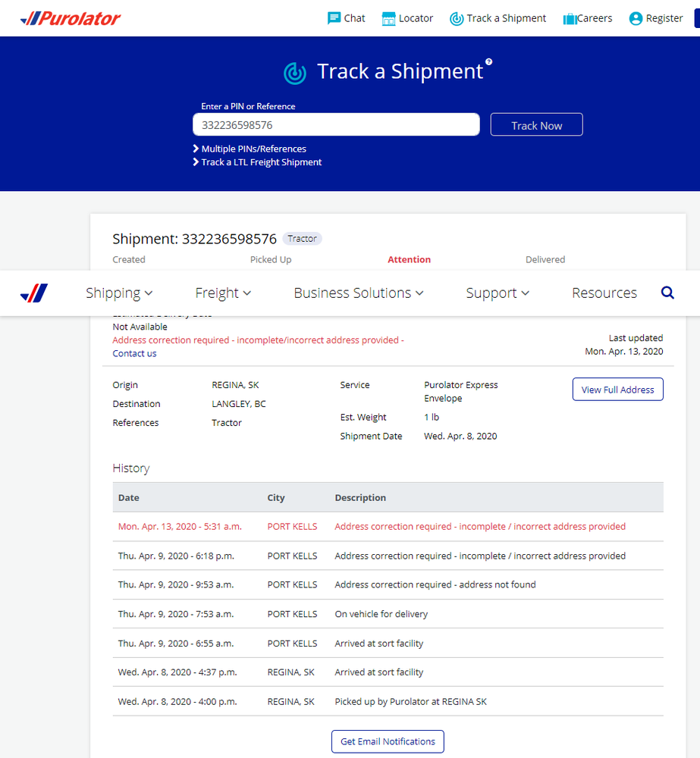Open the Resources menu item

click(x=604, y=293)
